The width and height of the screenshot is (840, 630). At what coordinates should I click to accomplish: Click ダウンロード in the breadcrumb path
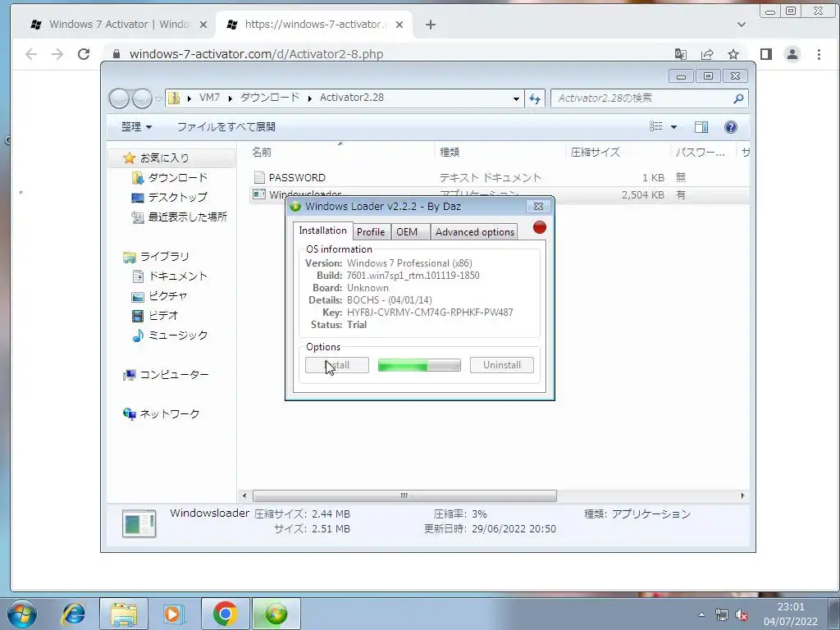(x=269, y=98)
